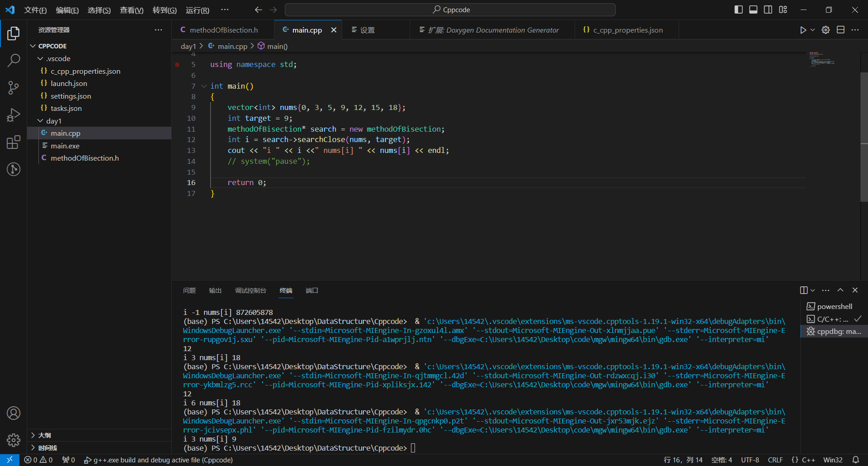Toggle breakpoint on line 5

177,65
